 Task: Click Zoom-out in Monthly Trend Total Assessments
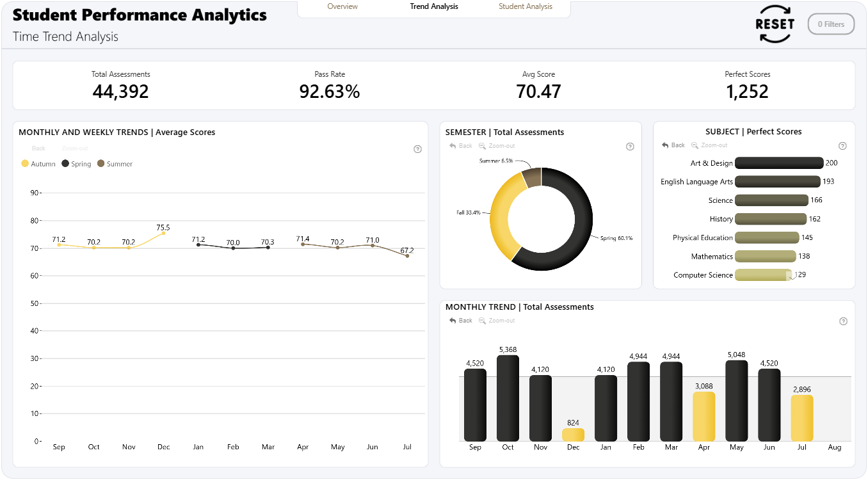pyautogui.click(x=497, y=321)
